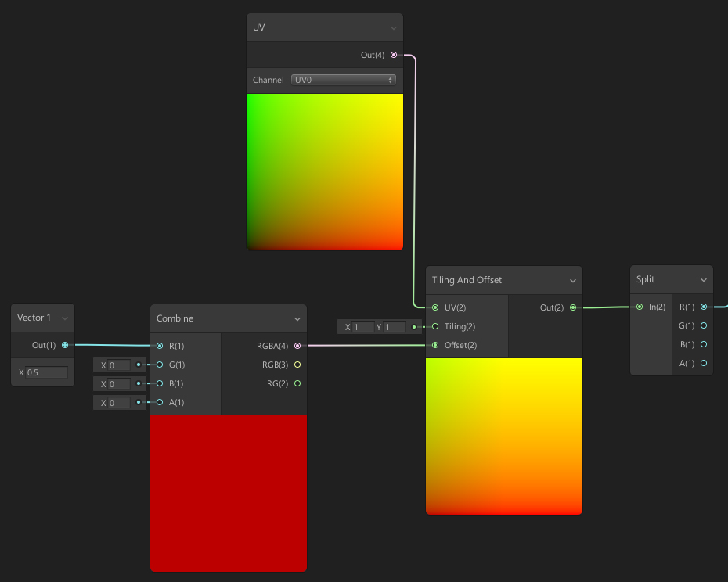This screenshot has width=728, height=582.
Task: Edit the B(1) default X value field
Action: coord(119,384)
